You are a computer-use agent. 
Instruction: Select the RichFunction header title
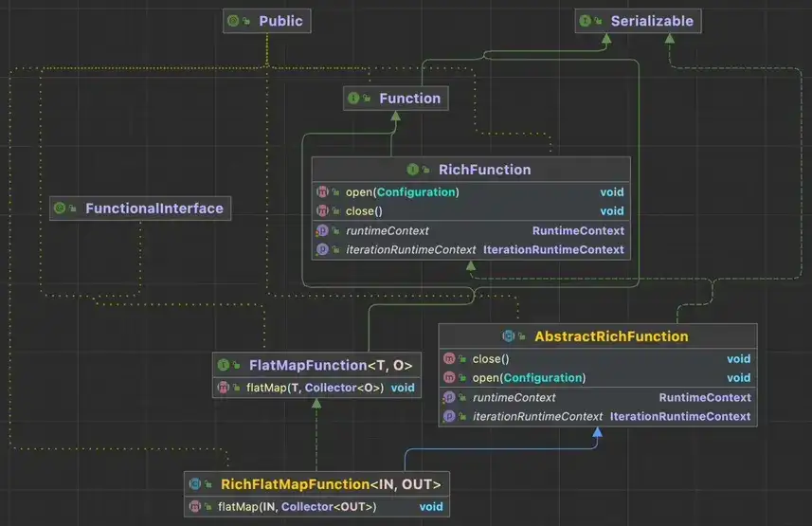coord(485,170)
